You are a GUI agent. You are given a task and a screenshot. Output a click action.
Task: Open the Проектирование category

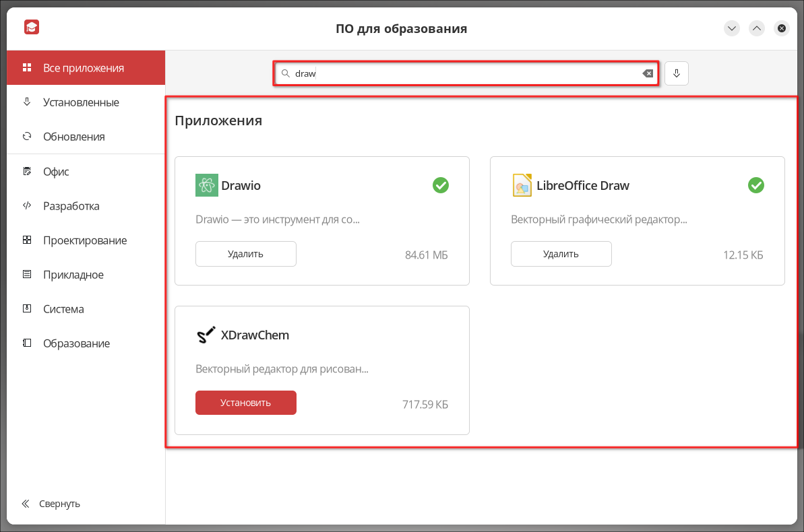tap(86, 240)
